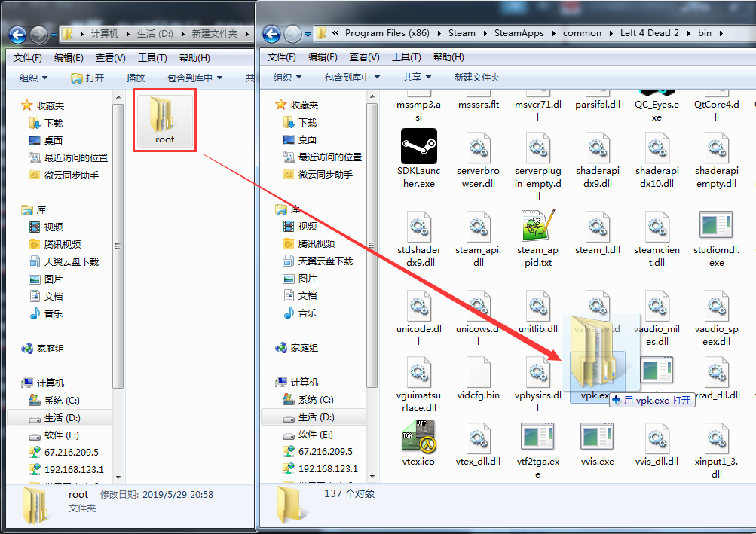Expand arrow after Steam in address bar
756x534 pixels.
click(485, 33)
